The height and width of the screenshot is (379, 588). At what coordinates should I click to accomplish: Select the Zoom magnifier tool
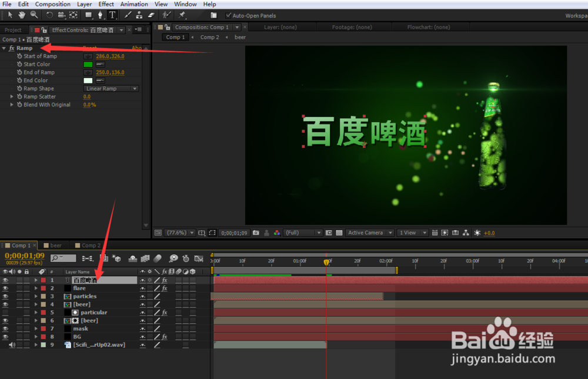click(34, 15)
